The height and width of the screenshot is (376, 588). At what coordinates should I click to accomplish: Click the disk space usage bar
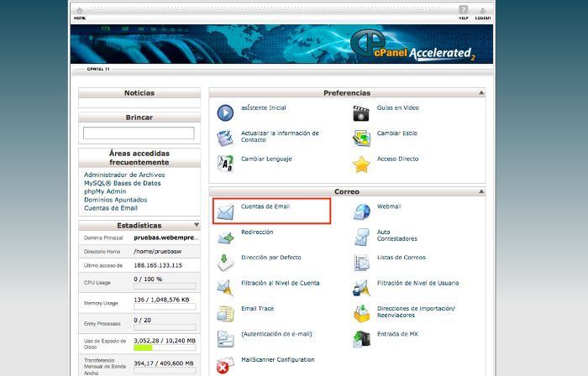click(165, 347)
